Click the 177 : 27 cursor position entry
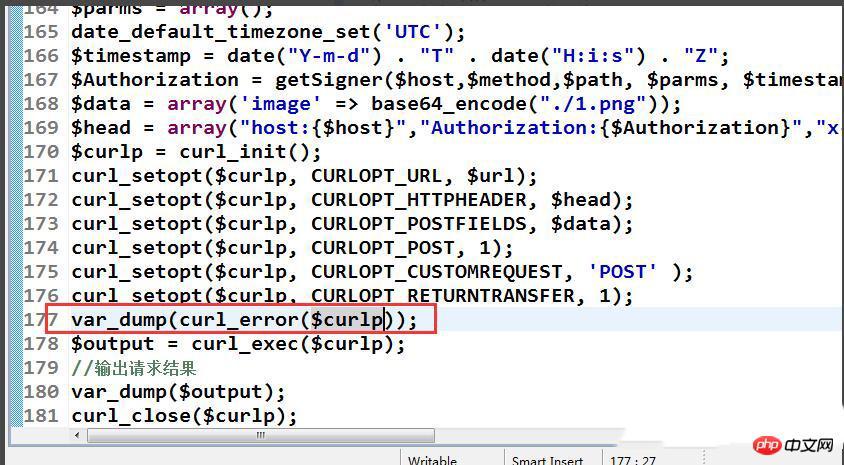Image resolution: width=844 pixels, height=465 pixels. [x=632, y=461]
